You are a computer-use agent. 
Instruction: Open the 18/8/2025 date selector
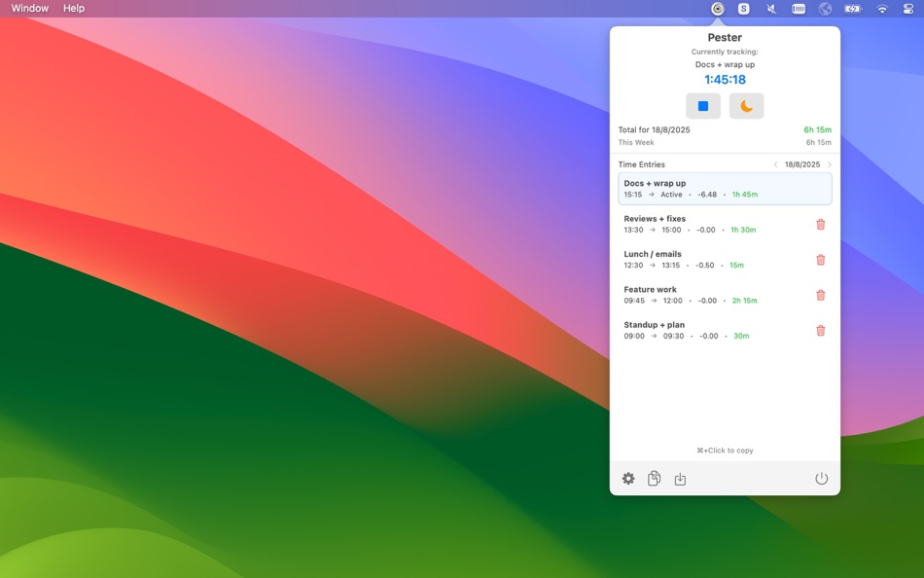tap(801, 164)
